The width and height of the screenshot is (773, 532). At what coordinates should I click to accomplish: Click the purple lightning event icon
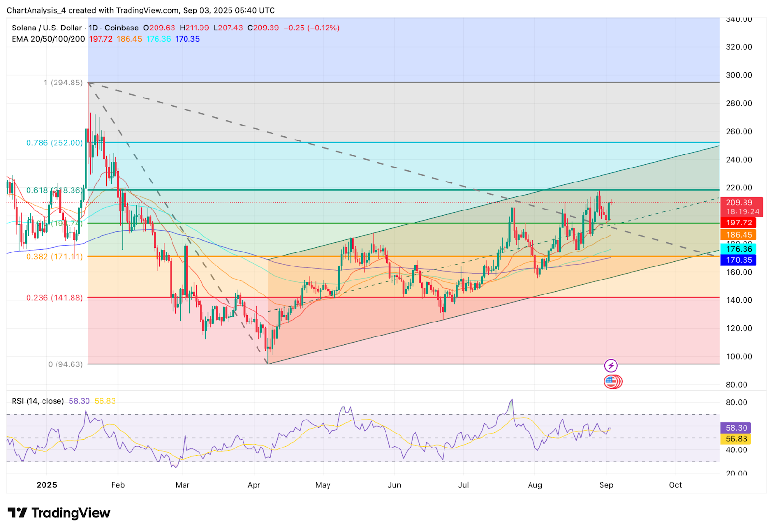click(x=611, y=365)
